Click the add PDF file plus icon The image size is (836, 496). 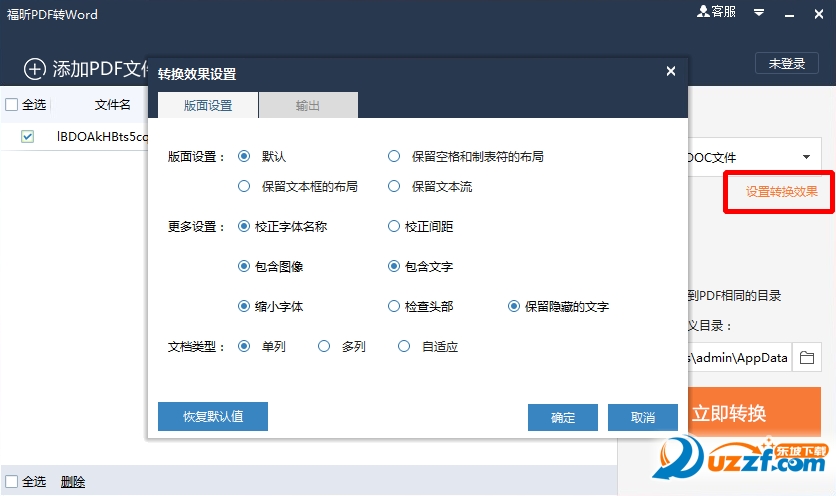(x=35, y=69)
